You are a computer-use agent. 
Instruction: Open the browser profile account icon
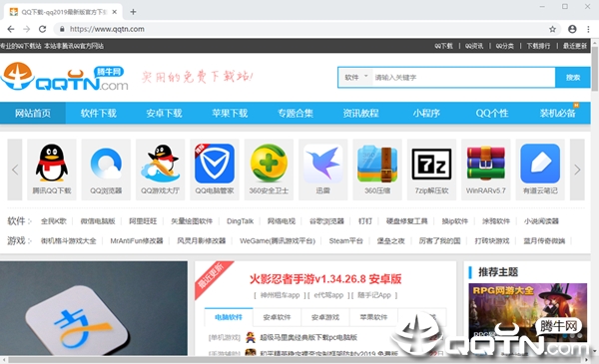572,29
